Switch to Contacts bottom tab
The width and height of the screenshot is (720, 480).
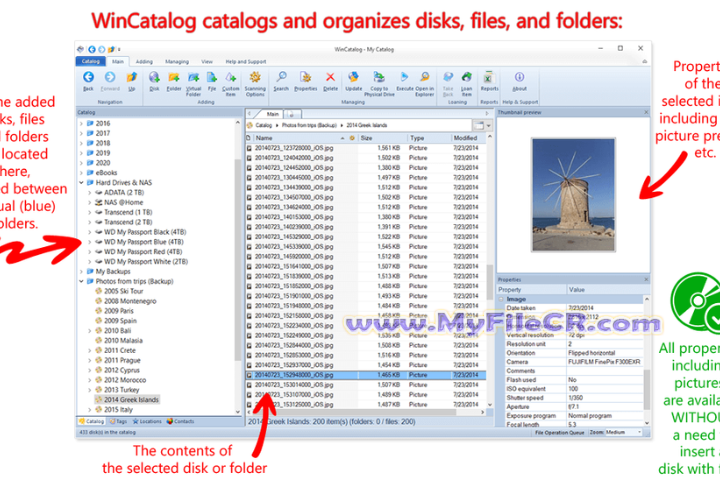pyautogui.click(x=180, y=421)
